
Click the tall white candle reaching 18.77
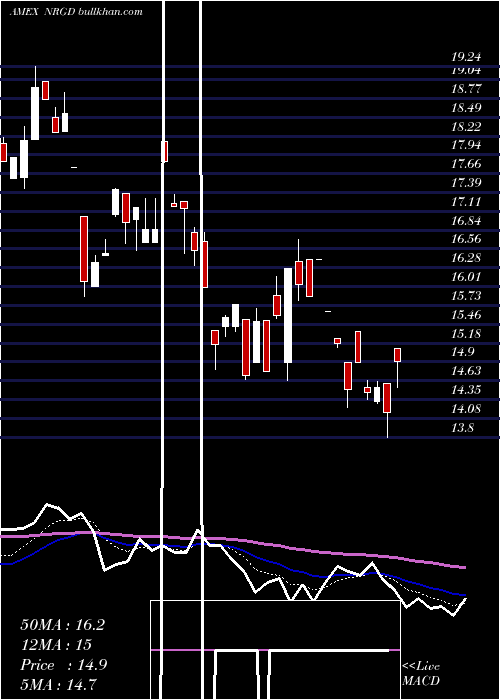pos(35,113)
